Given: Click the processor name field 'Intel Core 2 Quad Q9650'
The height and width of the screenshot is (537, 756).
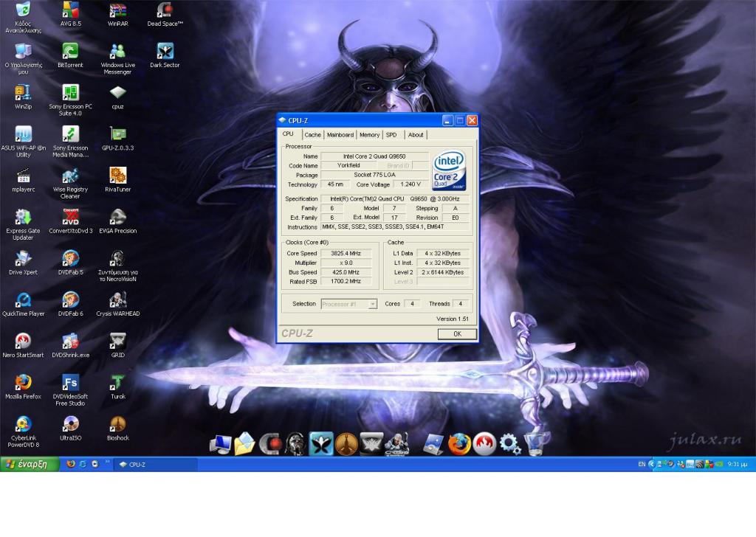Looking at the screenshot, I should pyautogui.click(x=374, y=156).
